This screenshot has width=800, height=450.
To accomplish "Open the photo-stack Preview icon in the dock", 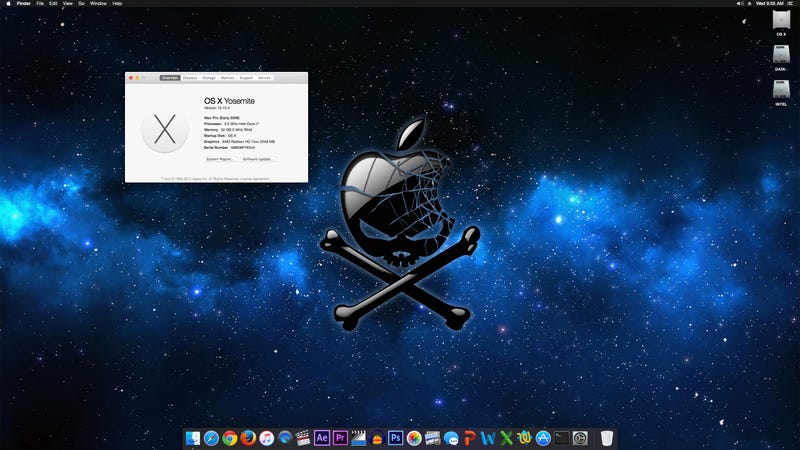I will tap(432, 438).
